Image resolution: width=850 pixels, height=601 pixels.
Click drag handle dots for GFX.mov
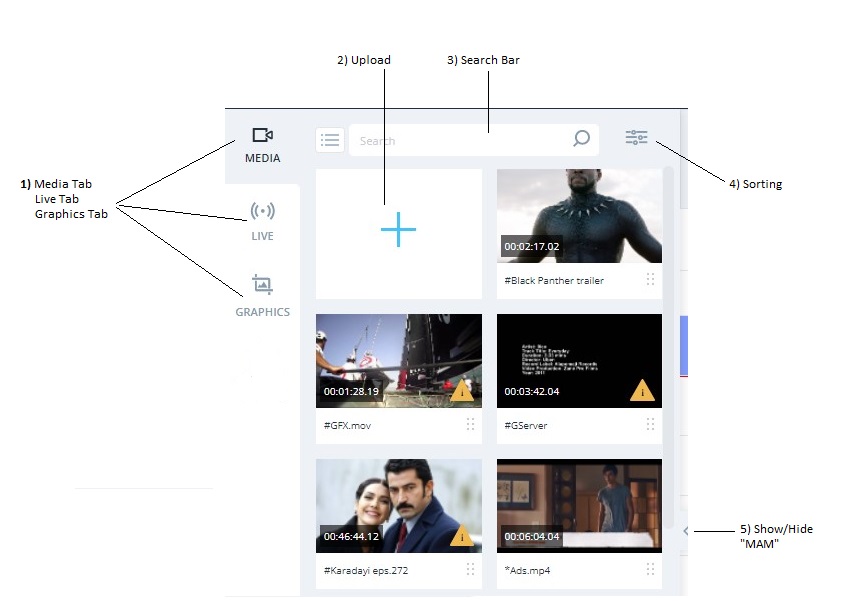(x=470, y=425)
